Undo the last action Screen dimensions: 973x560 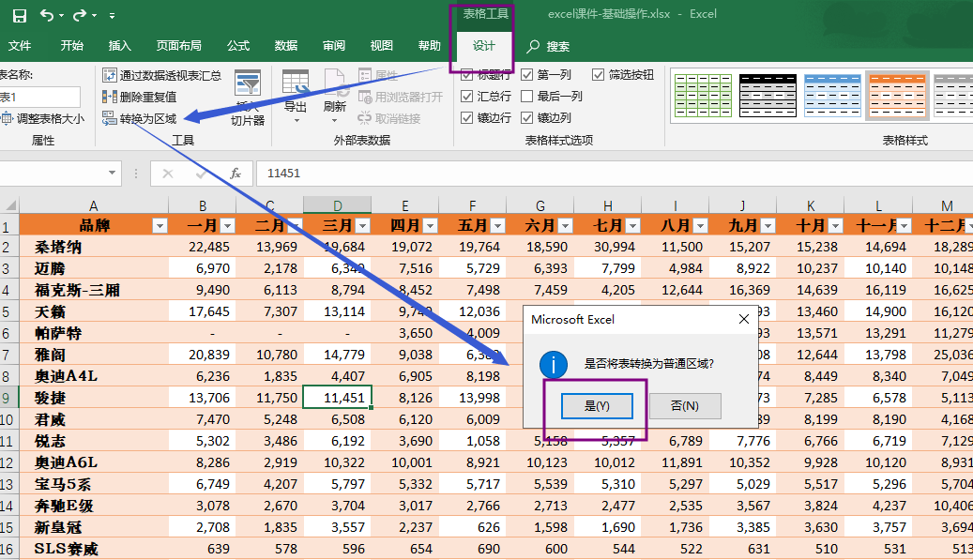tap(47, 15)
